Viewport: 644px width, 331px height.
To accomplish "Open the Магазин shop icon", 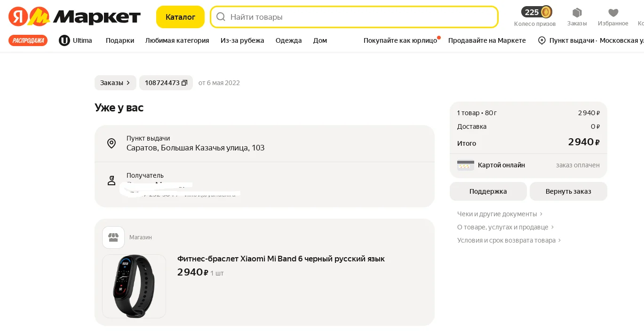I will [x=113, y=237].
